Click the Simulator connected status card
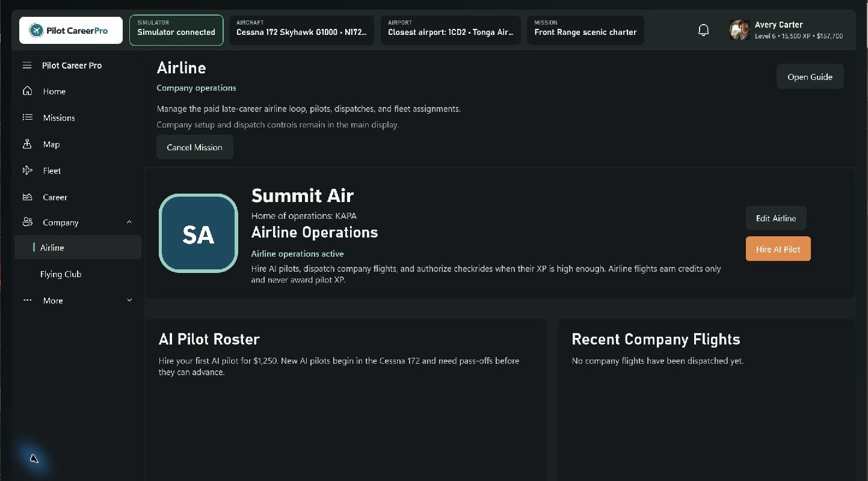This screenshot has height=481, width=868. click(x=176, y=30)
